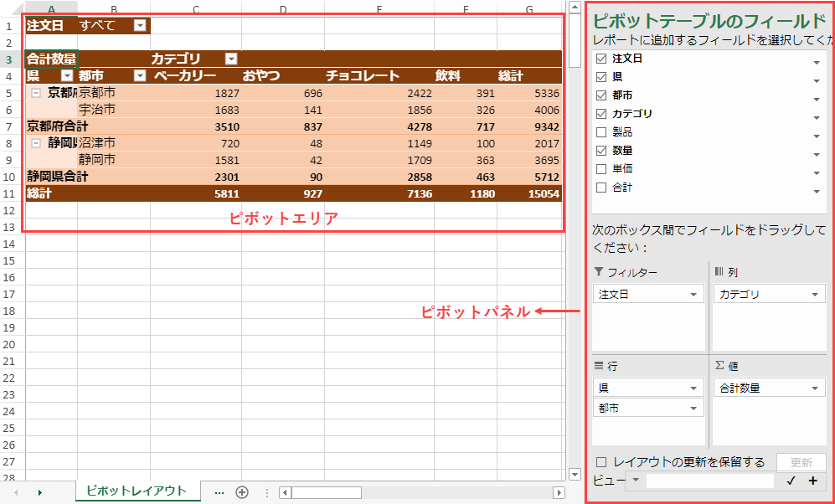Open the カテゴリ item menu in 列 box
Screen dimensions: 835x504
click(815, 295)
